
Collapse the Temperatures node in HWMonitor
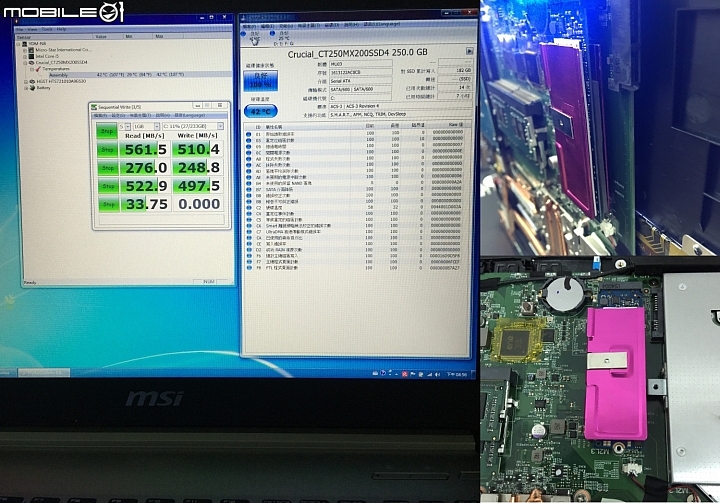(x=32, y=69)
